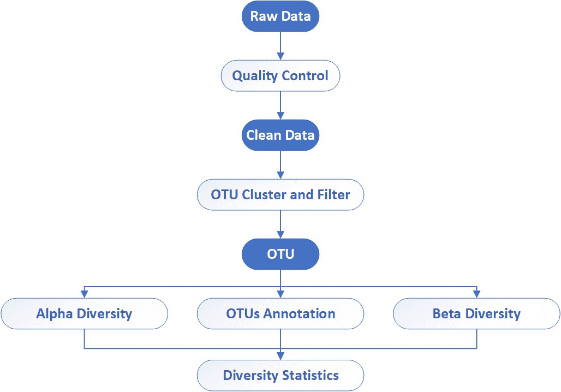
Task: Select the Alpha Diversity box
Action: click(84, 313)
